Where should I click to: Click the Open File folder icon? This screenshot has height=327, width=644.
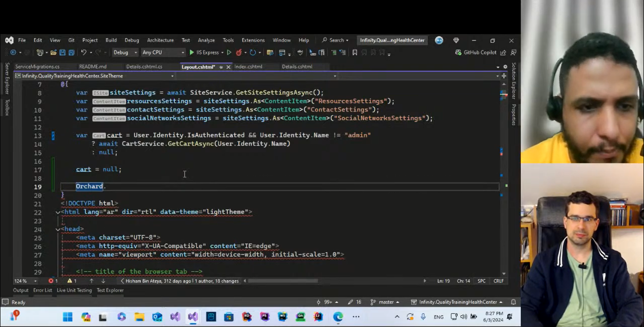[54, 53]
